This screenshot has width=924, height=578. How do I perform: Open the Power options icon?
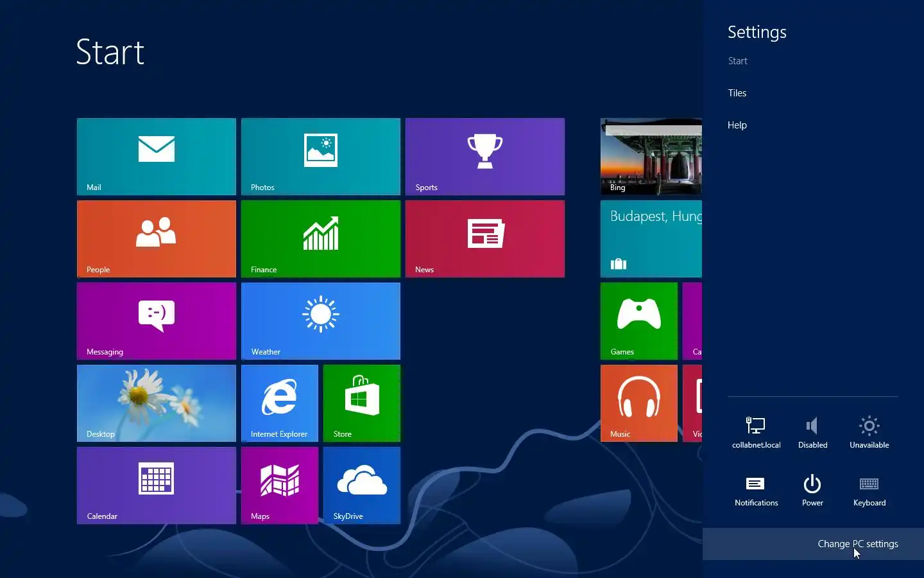pos(812,491)
